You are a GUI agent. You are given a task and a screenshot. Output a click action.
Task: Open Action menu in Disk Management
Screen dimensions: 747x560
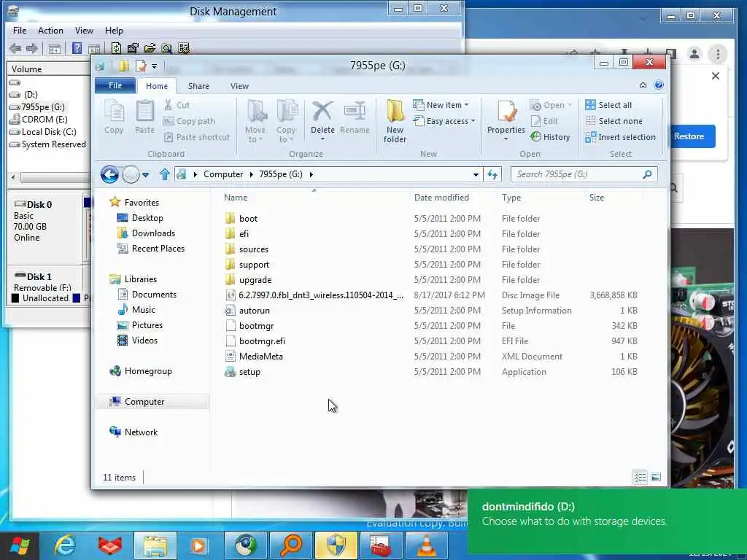(50, 31)
